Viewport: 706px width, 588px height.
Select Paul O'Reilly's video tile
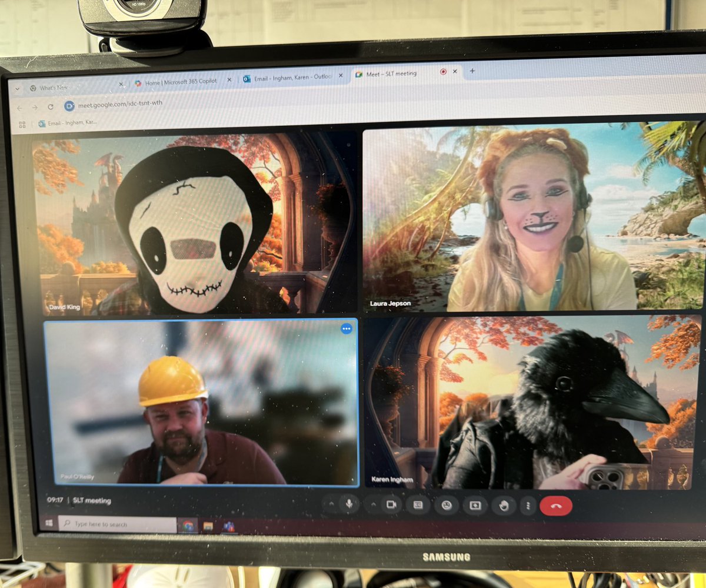(x=201, y=403)
